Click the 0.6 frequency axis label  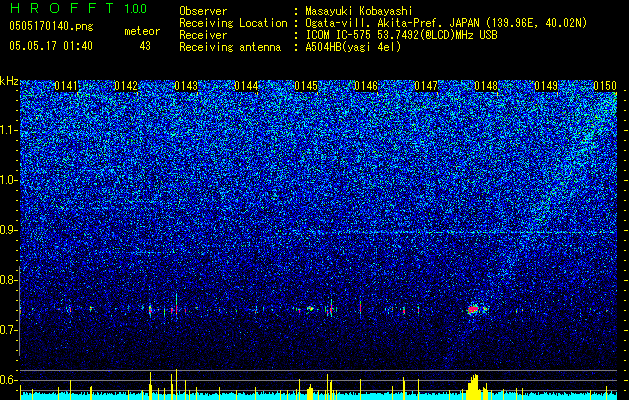[8, 380]
